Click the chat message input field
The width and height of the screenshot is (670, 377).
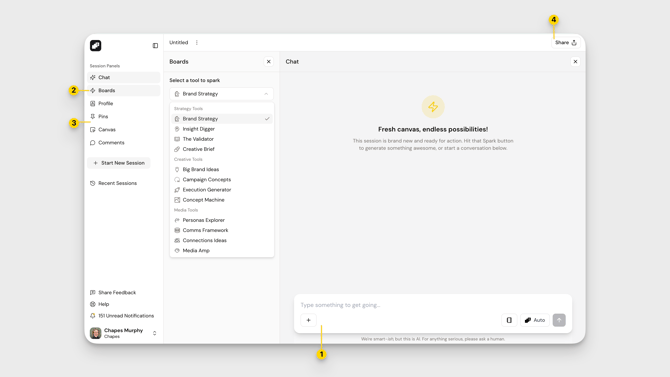click(x=432, y=305)
